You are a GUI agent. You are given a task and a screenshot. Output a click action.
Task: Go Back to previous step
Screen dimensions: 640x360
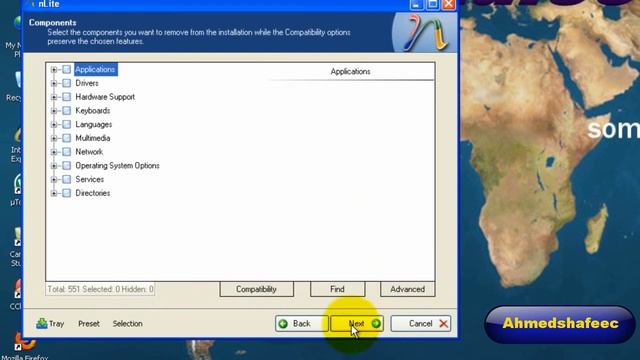pos(301,324)
